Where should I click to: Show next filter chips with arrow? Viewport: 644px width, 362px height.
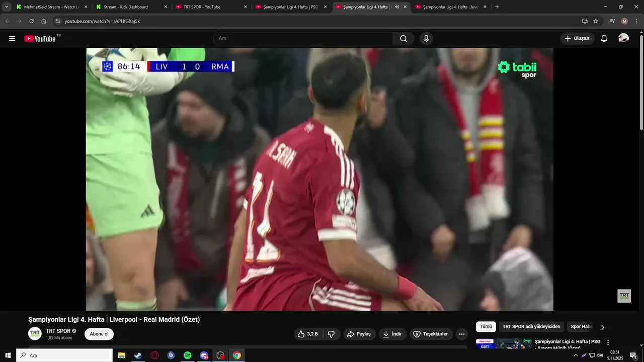[603, 327]
